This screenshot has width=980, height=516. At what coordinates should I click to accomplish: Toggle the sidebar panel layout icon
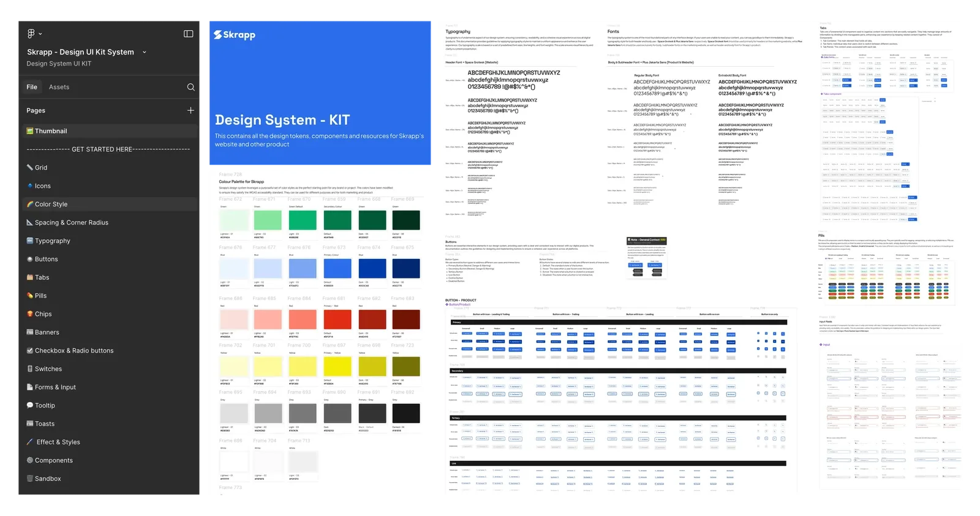[189, 34]
